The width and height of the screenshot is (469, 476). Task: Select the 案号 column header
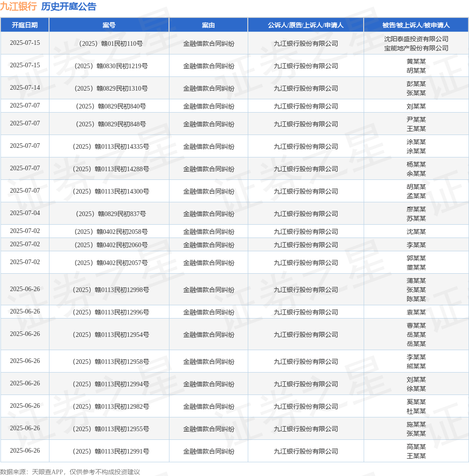coord(109,25)
